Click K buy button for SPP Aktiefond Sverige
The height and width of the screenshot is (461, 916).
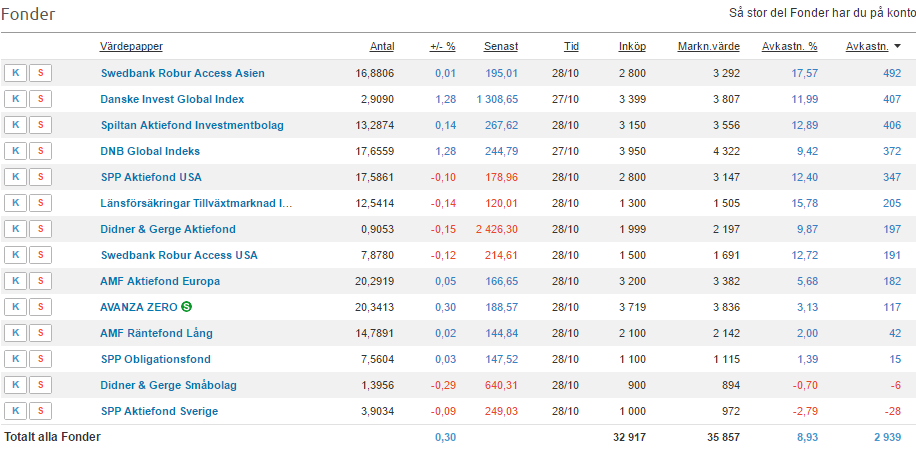[x=15, y=411]
